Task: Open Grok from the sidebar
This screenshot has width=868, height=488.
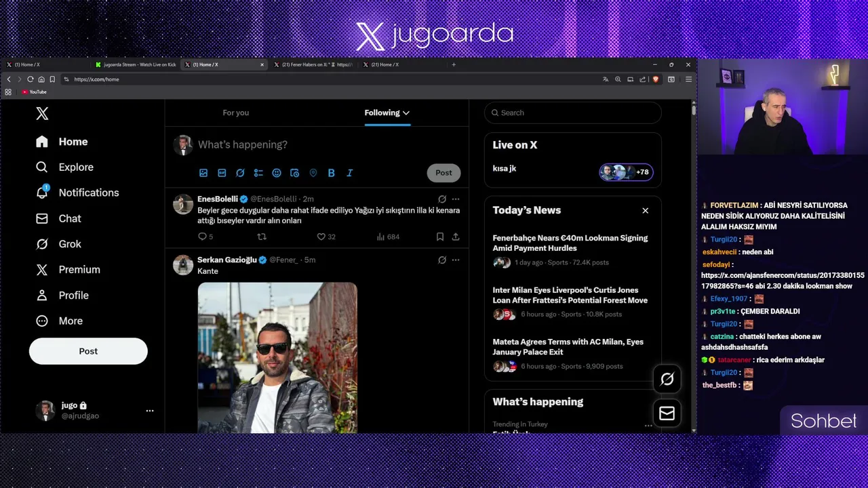Action: click(59, 244)
